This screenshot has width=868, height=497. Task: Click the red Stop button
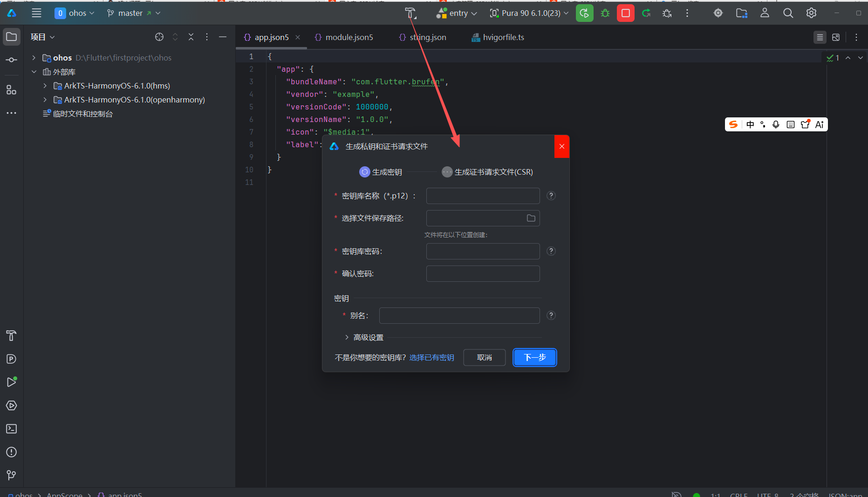[625, 13]
